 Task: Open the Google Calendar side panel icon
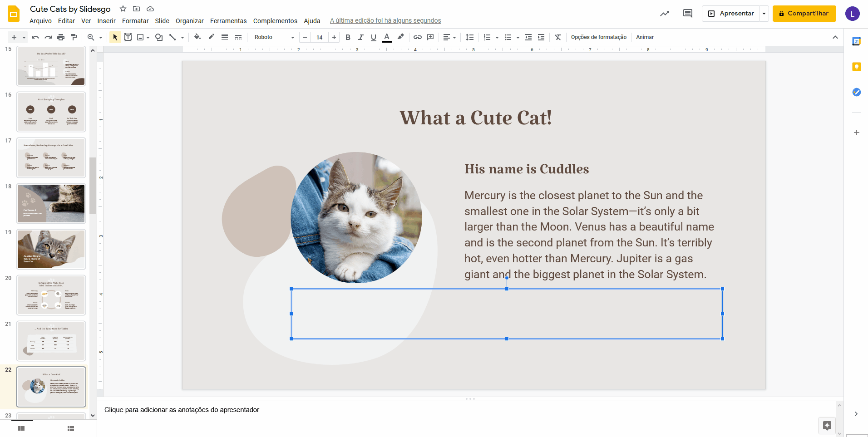point(857,41)
